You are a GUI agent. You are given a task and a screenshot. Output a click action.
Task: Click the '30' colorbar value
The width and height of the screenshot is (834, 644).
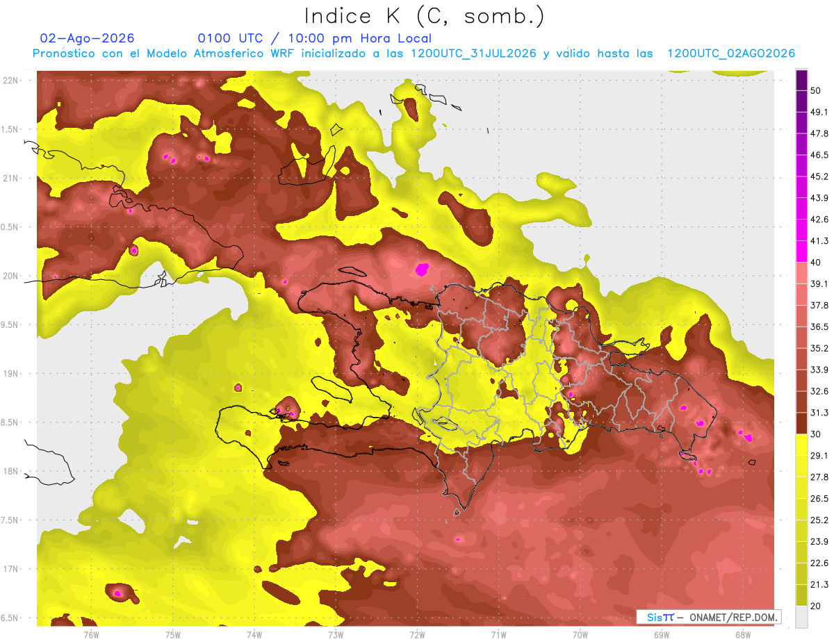(816, 434)
